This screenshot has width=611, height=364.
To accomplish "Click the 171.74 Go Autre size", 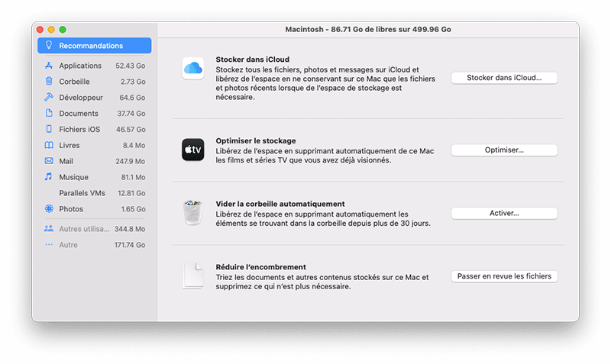I will (130, 245).
